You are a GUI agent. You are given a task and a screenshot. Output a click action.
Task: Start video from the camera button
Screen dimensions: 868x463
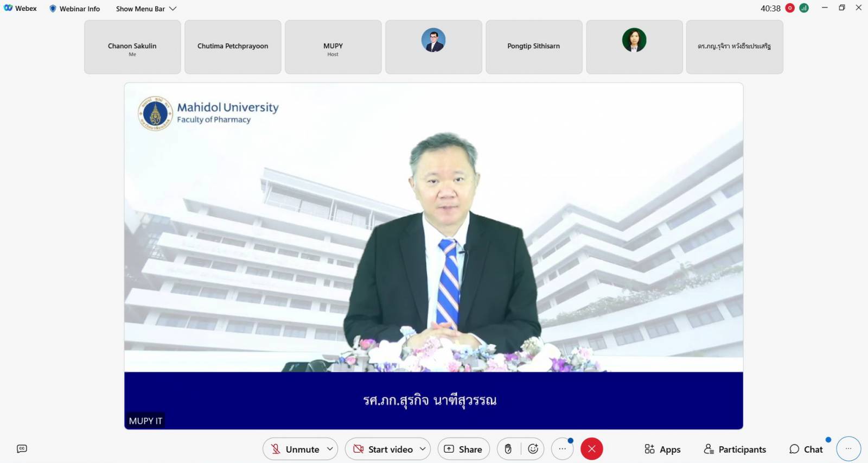pyautogui.click(x=383, y=449)
